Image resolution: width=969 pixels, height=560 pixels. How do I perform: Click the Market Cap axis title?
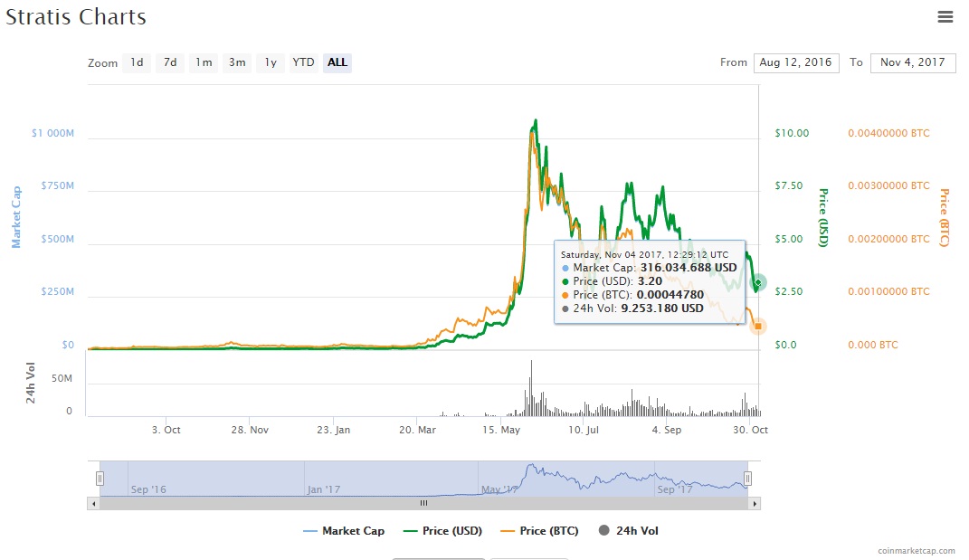point(16,217)
